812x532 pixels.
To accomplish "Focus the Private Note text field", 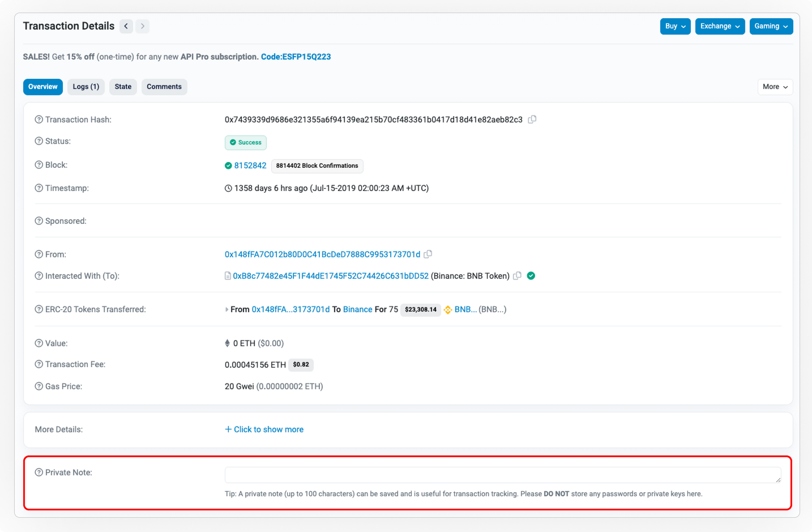I will pos(502,475).
